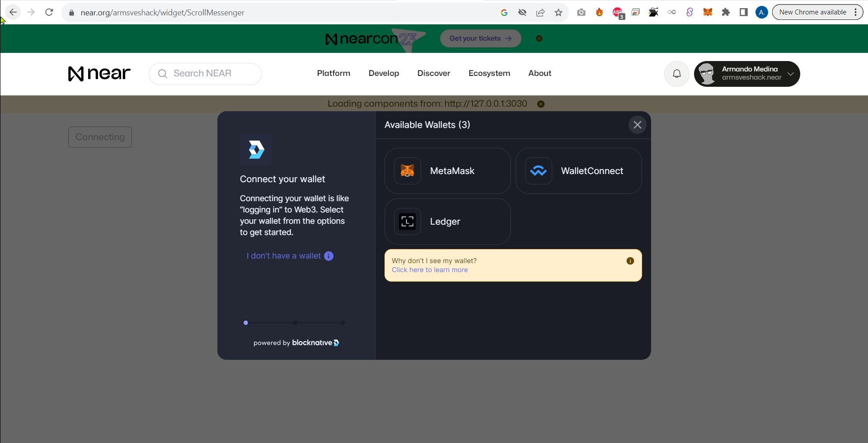Click the Blocknative logo in modal
This screenshot has height=443, width=868.
point(256,149)
